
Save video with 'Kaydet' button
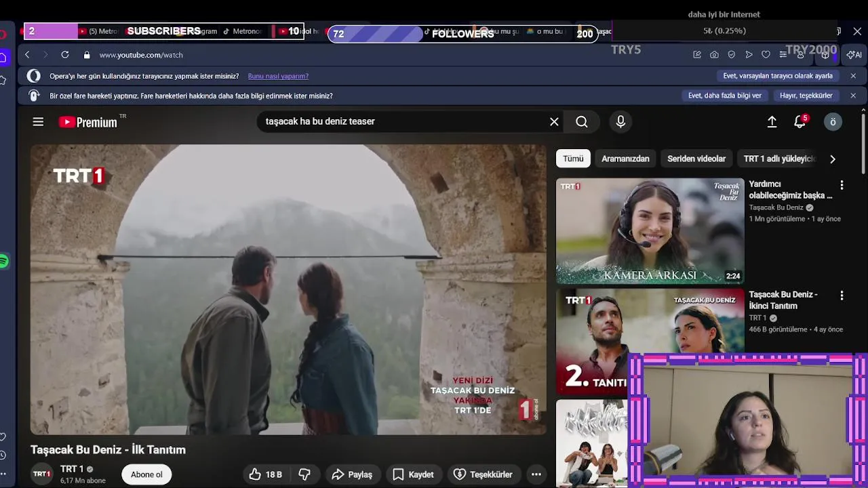pyautogui.click(x=413, y=474)
